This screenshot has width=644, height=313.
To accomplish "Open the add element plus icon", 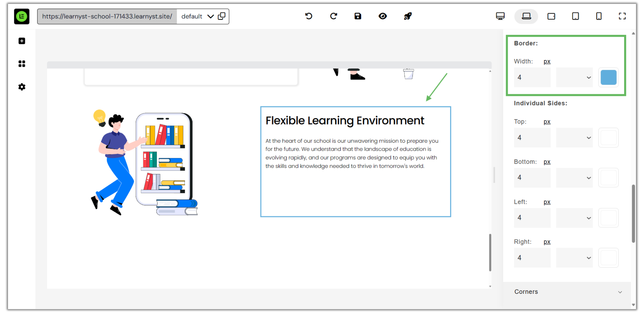I will click(22, 41).
